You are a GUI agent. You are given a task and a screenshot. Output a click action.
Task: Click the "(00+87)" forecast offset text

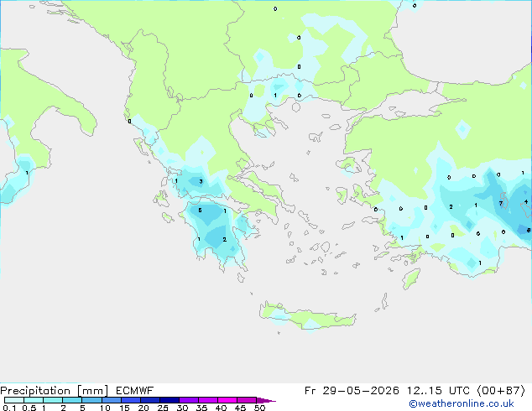tap(501, 391)
